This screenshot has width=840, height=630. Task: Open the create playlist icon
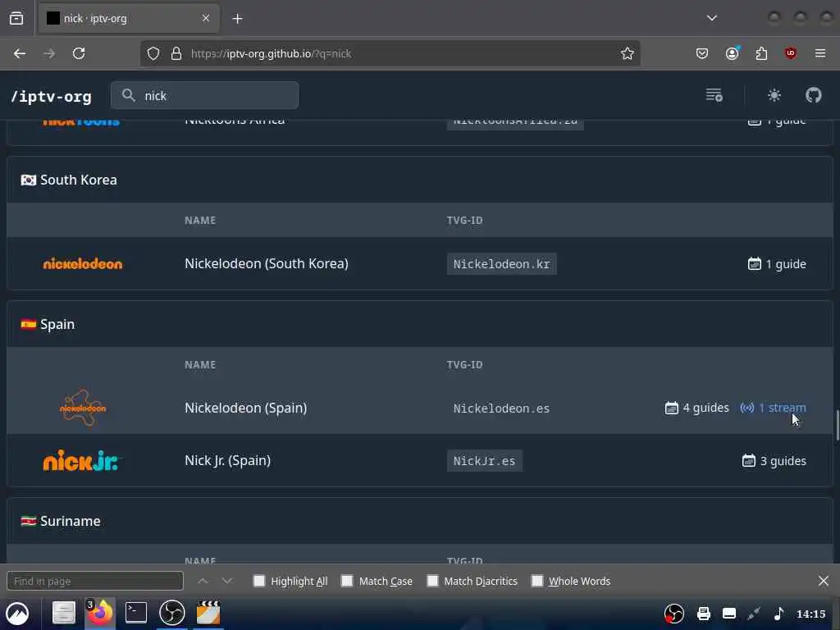[714, 95]
